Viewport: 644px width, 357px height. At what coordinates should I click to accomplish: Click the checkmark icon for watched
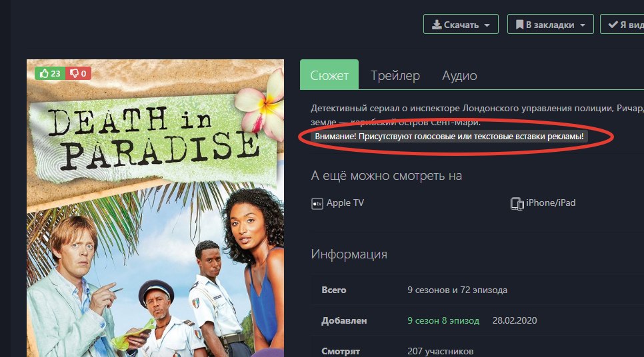click(x=613, y=25)
